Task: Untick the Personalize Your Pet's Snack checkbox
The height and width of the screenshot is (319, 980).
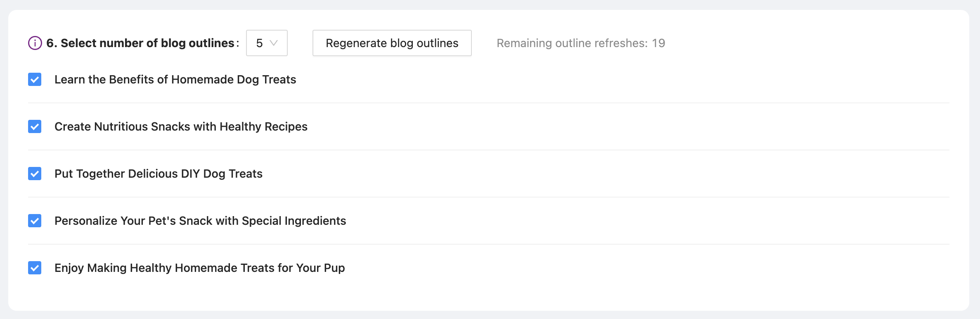Action: coord(35,221)
